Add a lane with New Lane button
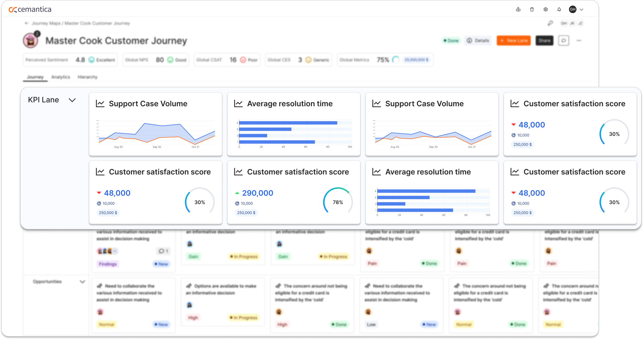Viewport: 644px width, 339px height. pyautogui.click(x=514, y=41)
